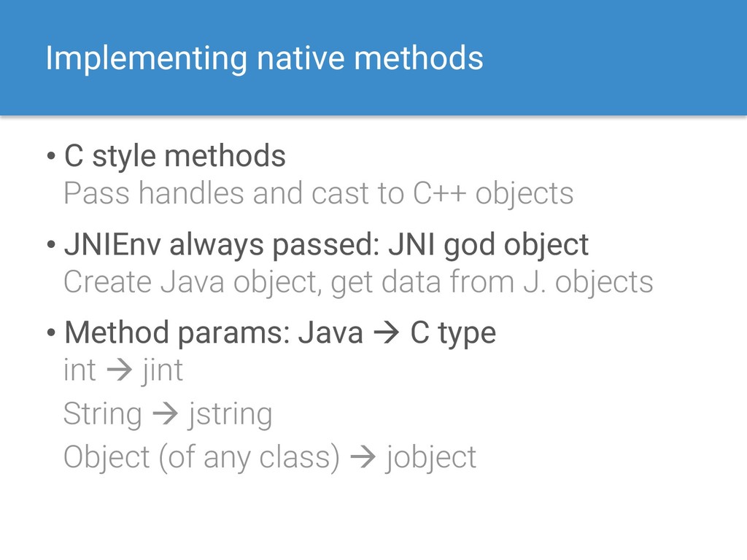
Task: Select the 'Method params: Java → C type' heading
Action: point(280,332)
